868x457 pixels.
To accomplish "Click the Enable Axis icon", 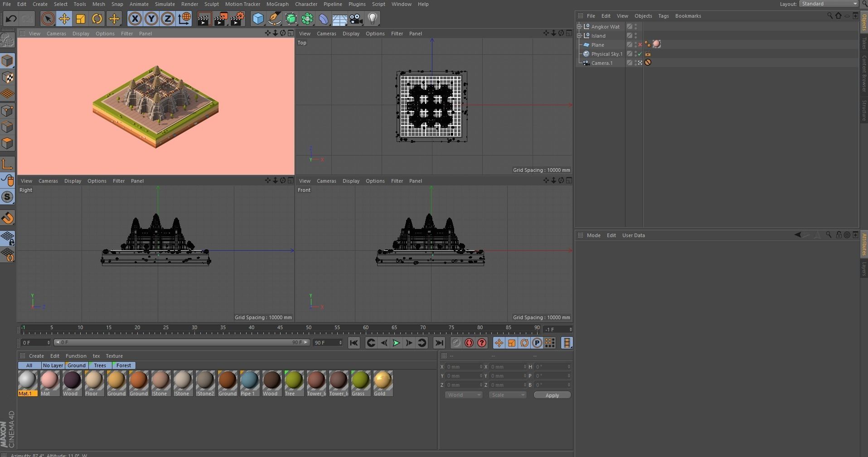I will coord(7,164).
